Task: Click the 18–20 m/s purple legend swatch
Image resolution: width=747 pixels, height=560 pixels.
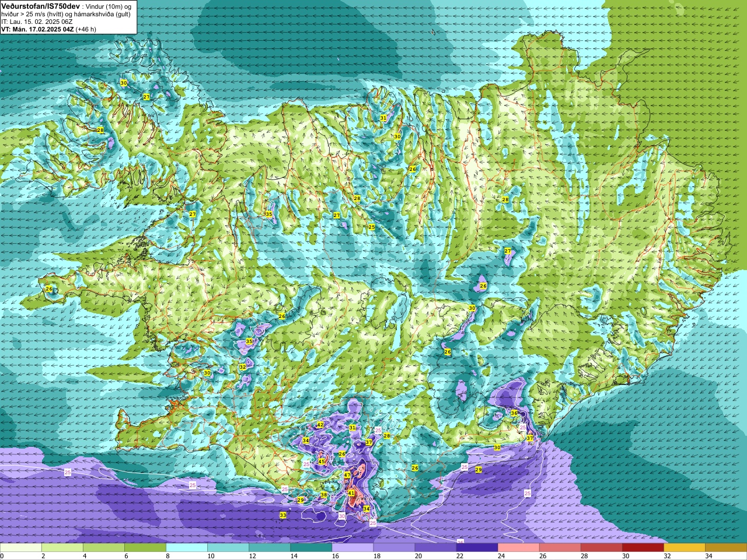Action: pyautogui.click(x=394, y=548)
